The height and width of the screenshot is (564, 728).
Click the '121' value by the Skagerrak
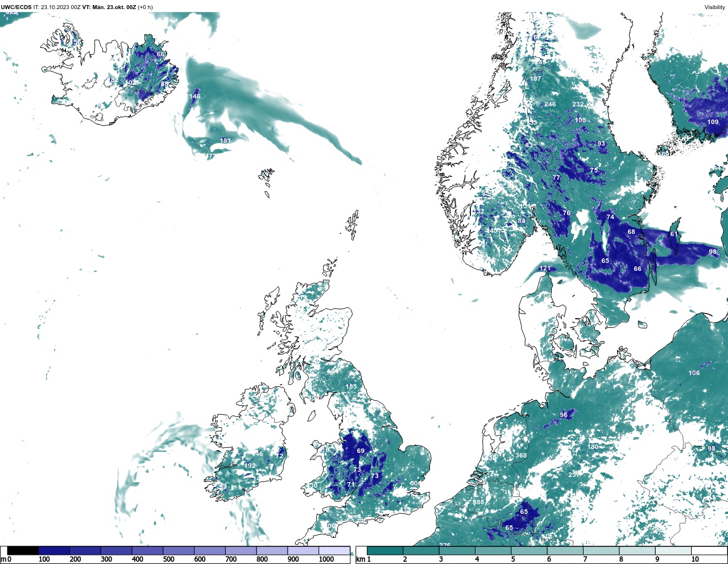(545, 268)
